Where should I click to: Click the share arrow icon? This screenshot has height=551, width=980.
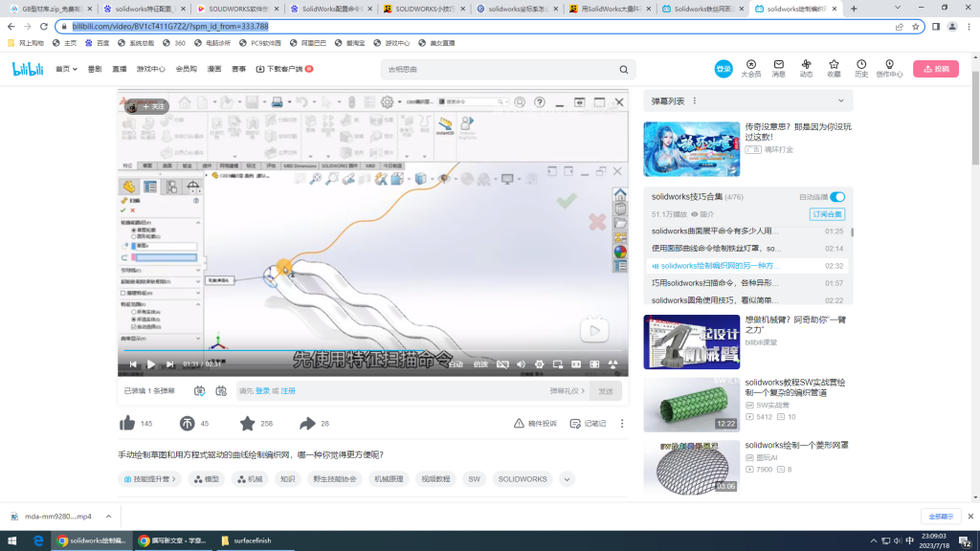[x=307, y=423]
